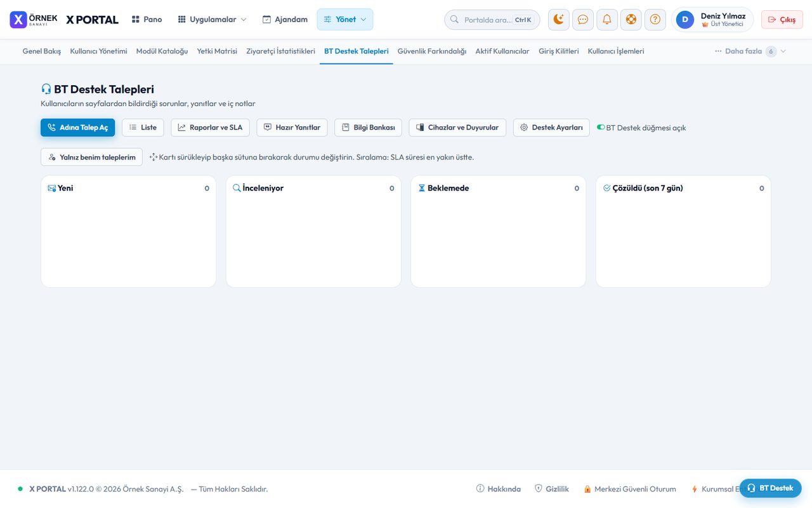812x508 pixels.
Task: Open the Yönet dropdown menu
Action: (345, 20)
